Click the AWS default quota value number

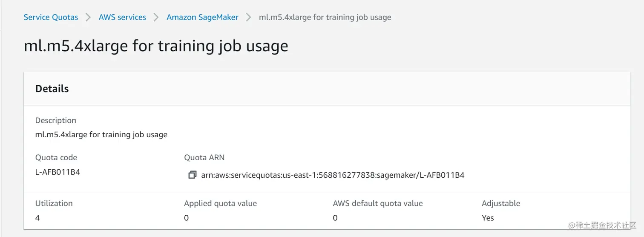[x=335, y=218]
